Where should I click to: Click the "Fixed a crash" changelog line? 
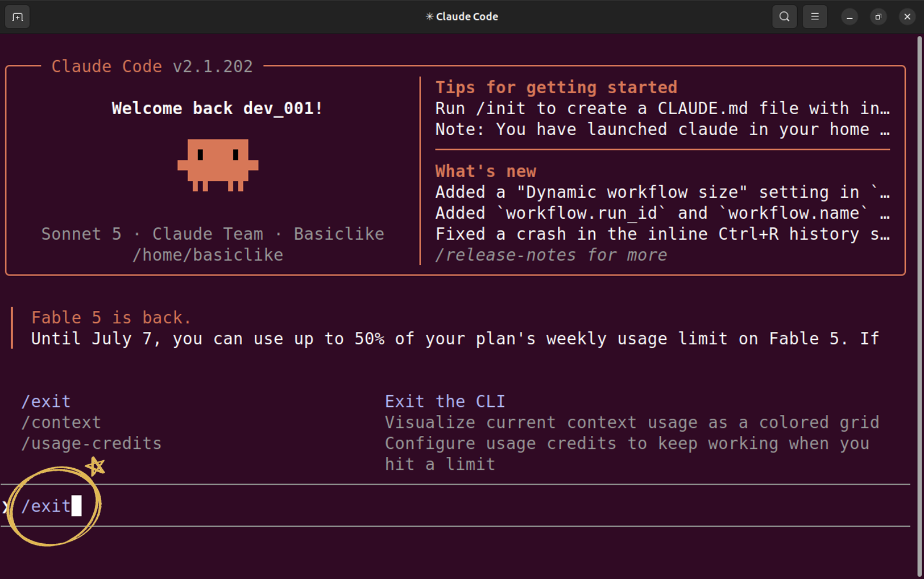coord(662,234)
